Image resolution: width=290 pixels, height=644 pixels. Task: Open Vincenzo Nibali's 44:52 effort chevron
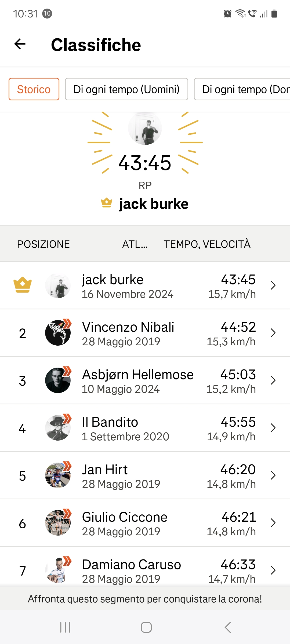(273, 333)
